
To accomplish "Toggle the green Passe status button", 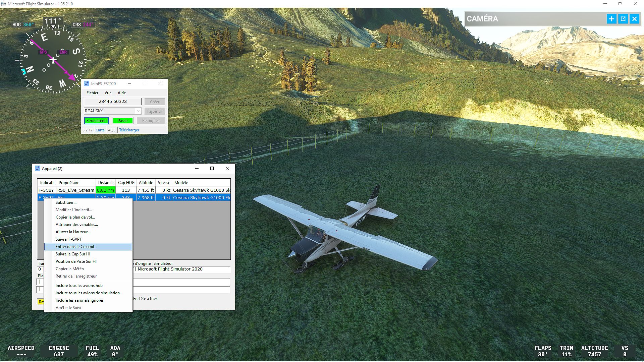I will click(x=122, y=121).
